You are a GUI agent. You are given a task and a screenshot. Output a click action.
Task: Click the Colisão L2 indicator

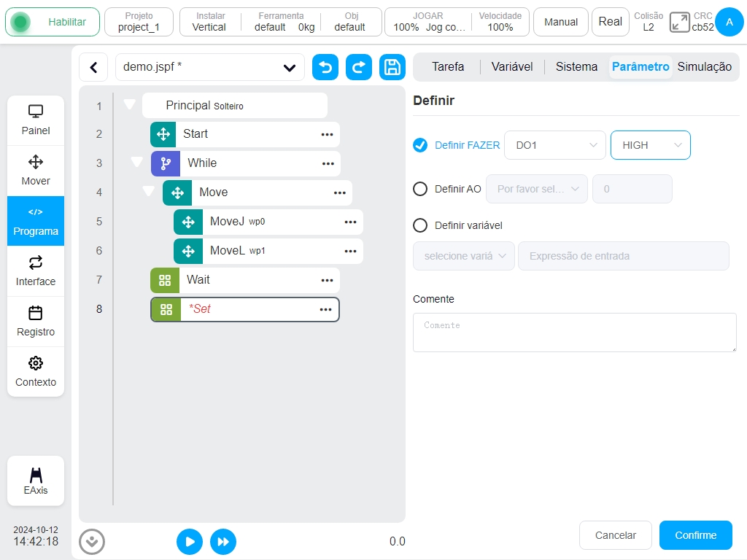[x=649, y=22]
